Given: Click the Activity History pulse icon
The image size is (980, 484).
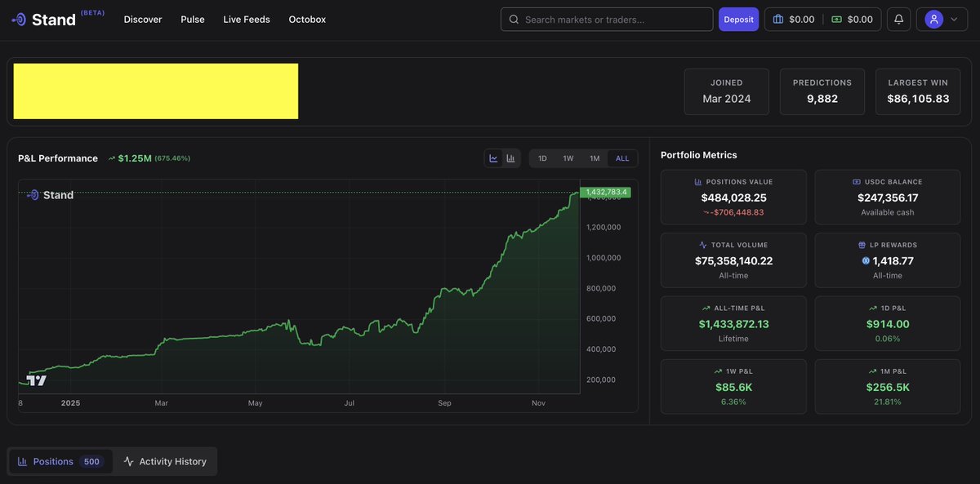Looking at the screenshot, I should 128,461.
